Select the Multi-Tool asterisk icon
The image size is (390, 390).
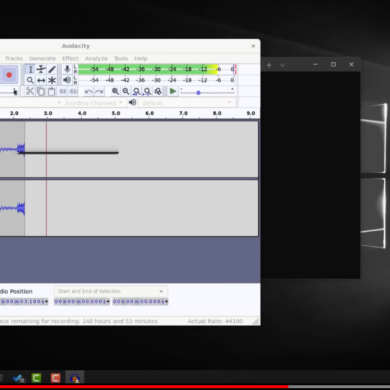(x=52, y=80)
